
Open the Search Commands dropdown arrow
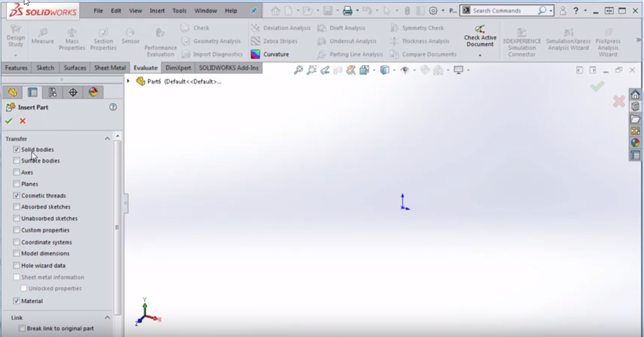tap(551, 11)
